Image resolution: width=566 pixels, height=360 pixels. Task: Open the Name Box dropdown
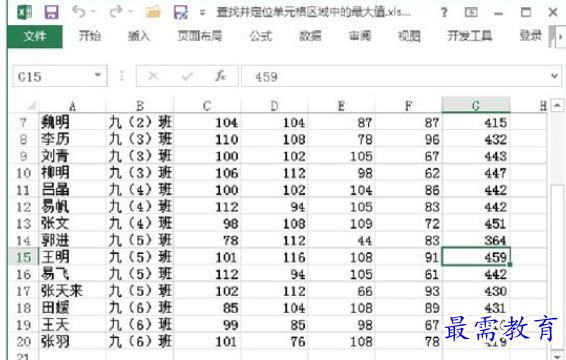[97, 75]
